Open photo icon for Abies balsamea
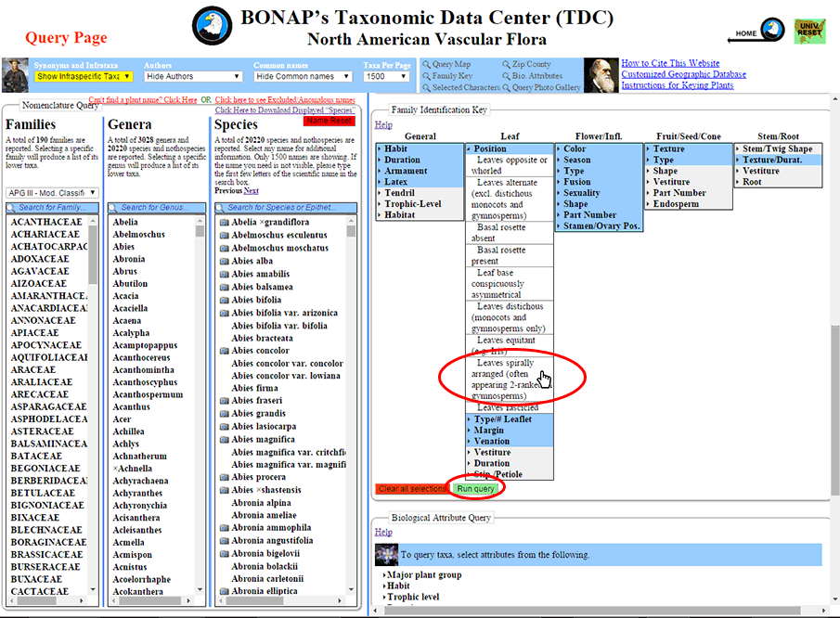The image size is (840, 618). pos(225,287)
